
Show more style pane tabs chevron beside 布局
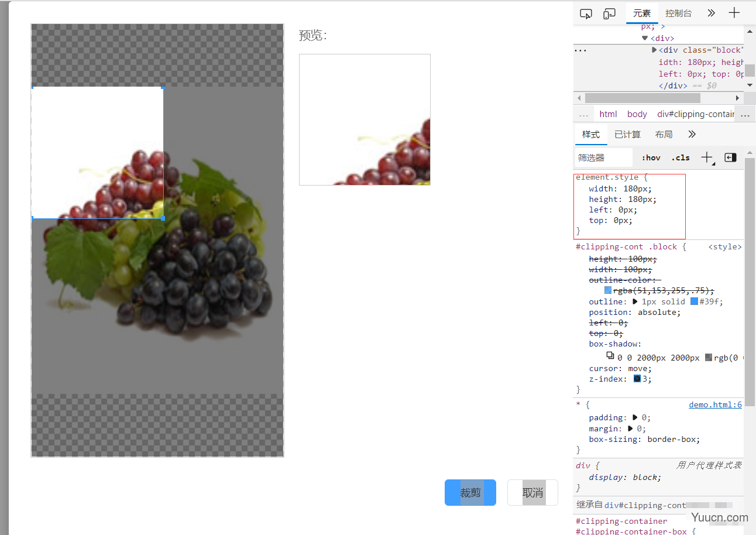[x=692, y=134]
